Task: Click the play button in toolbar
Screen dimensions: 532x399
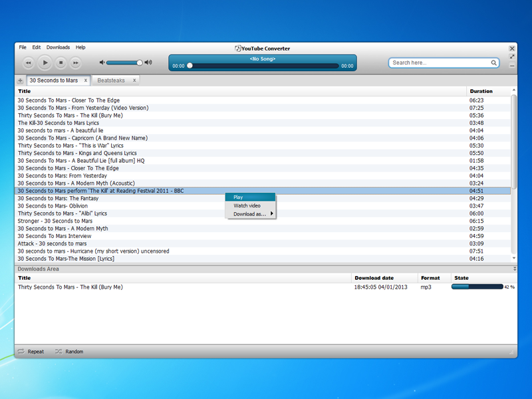Action: point(45,63)
